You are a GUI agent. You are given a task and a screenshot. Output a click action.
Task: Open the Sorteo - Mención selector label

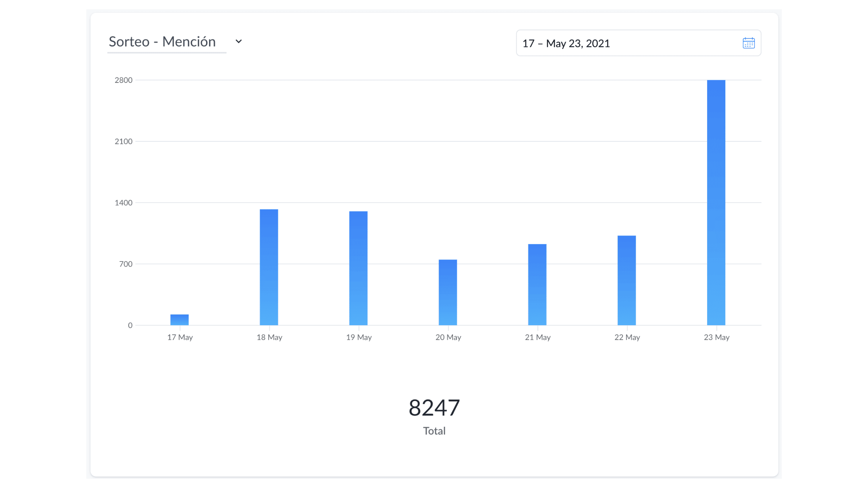[x=162, y=41]
